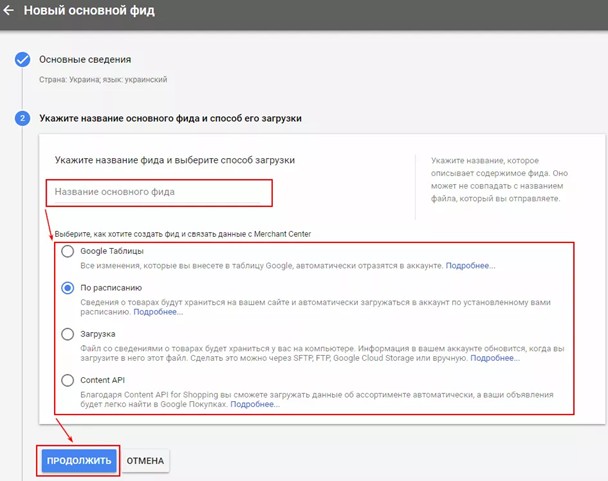
Task: Click the Merchant Center feed creation prompt text
Action: tap(182, 233)
